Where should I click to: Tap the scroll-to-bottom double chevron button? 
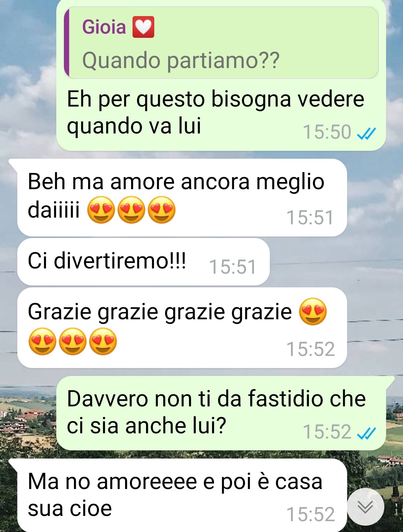point(365,507)
